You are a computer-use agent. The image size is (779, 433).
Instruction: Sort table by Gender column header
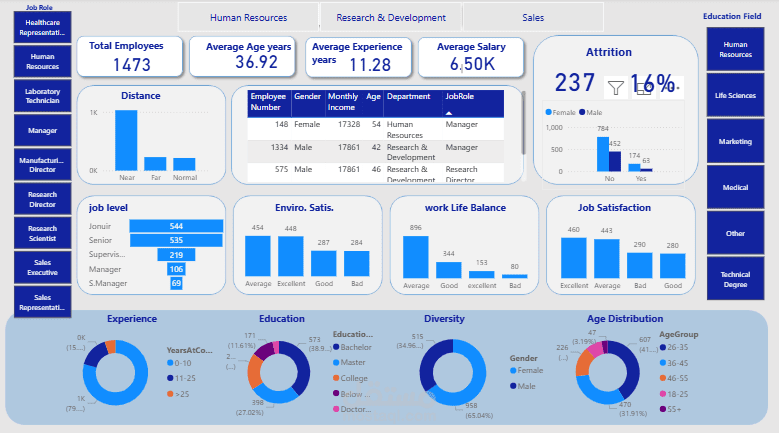point(308,103)
